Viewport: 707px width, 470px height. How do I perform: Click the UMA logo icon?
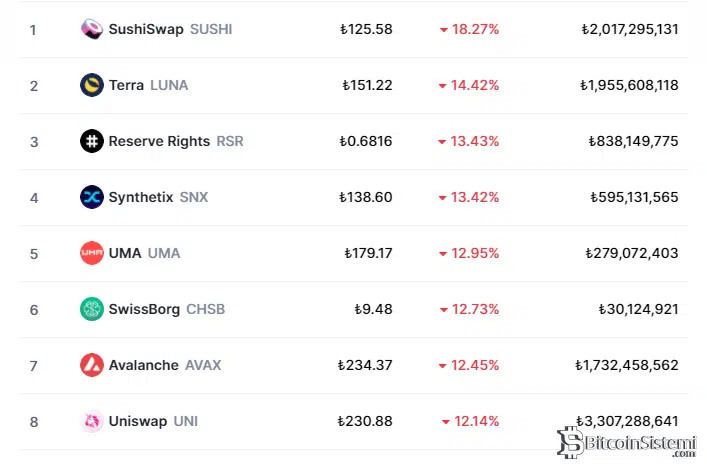point(92,253)
